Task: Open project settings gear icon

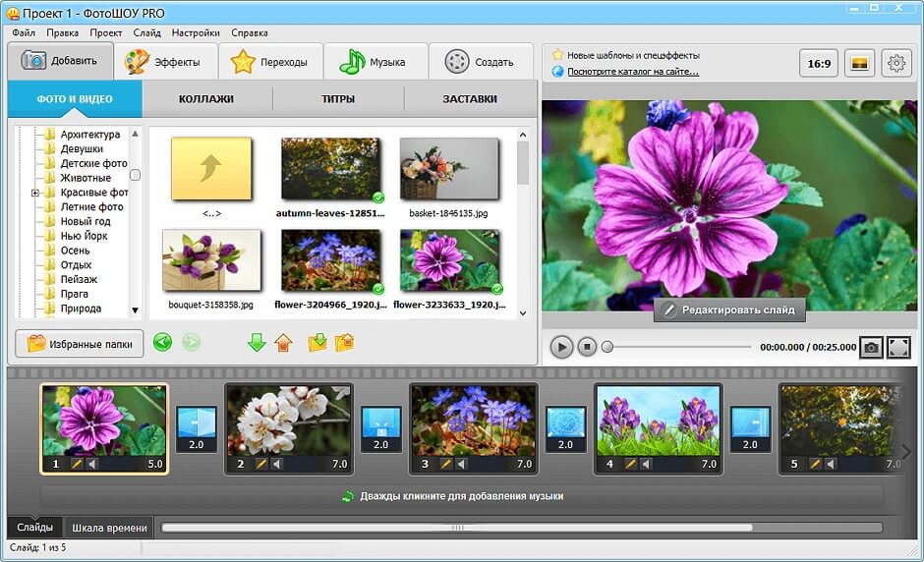Action: (895, 64)
